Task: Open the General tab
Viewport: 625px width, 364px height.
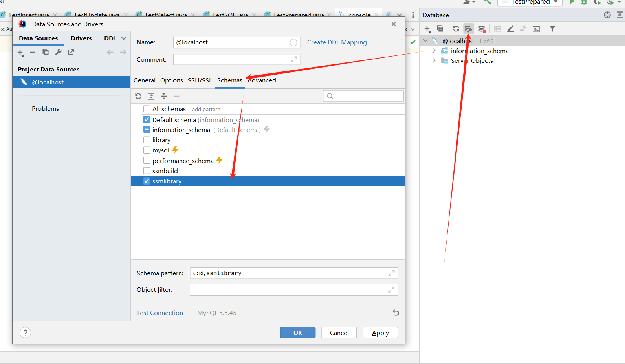Action: click(145, 80)
